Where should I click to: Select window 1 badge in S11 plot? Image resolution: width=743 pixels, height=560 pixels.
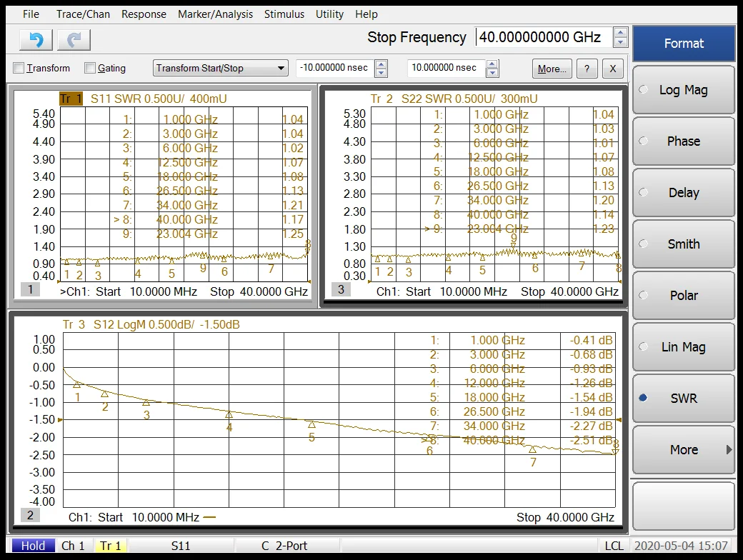[29, 289]
